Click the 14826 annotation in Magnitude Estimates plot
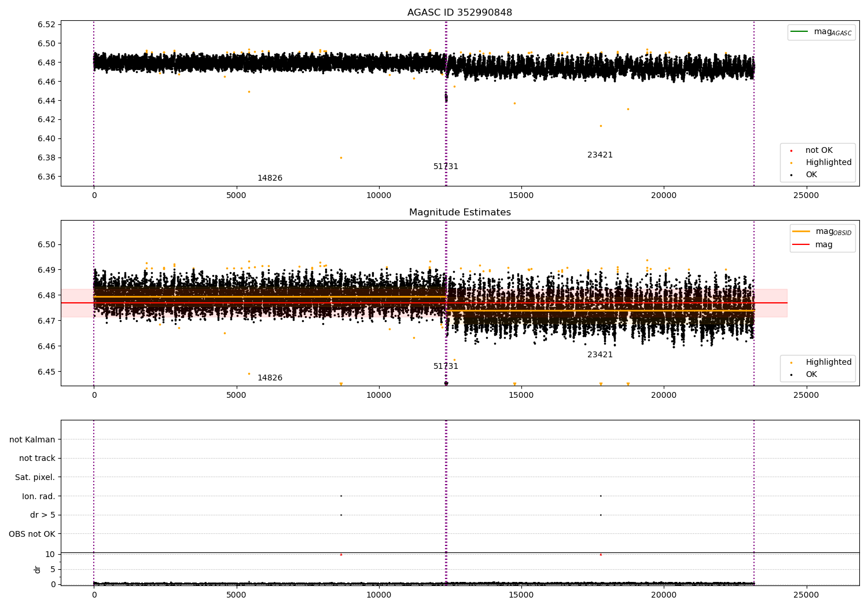 [x=270, y=378]
